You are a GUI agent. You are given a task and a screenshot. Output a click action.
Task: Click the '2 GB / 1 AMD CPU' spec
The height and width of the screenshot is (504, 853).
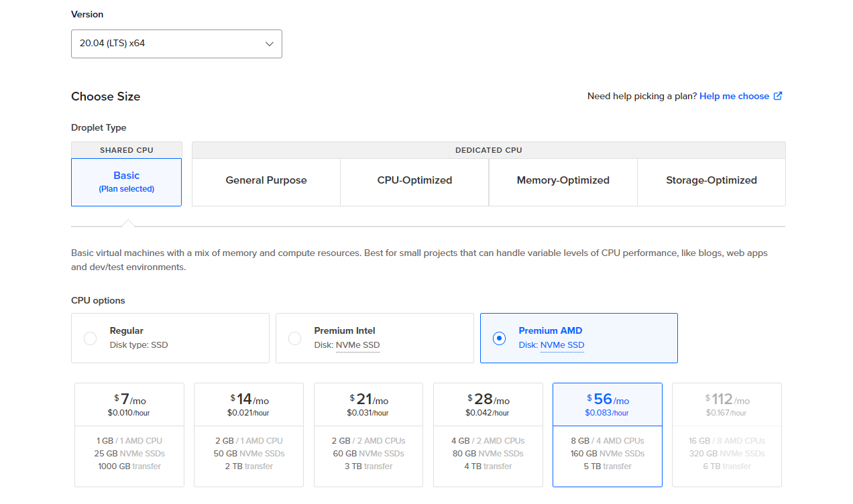(x=249, y=440)
